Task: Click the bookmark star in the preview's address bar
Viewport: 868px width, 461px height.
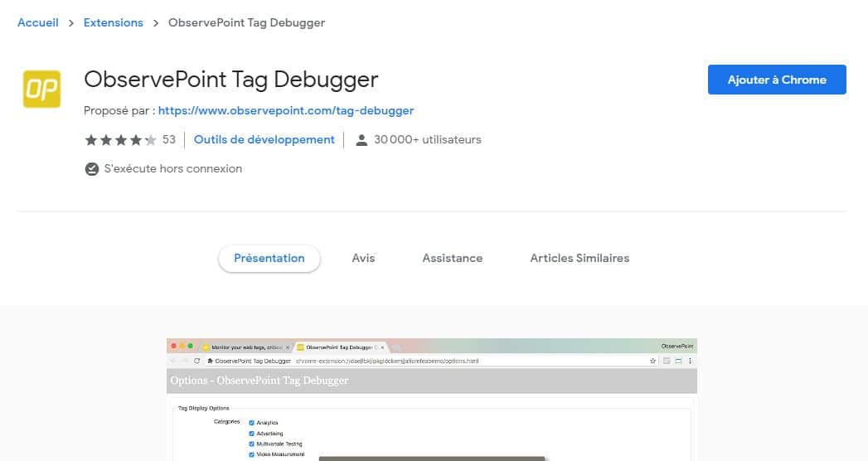Action: tap(652, 361)
